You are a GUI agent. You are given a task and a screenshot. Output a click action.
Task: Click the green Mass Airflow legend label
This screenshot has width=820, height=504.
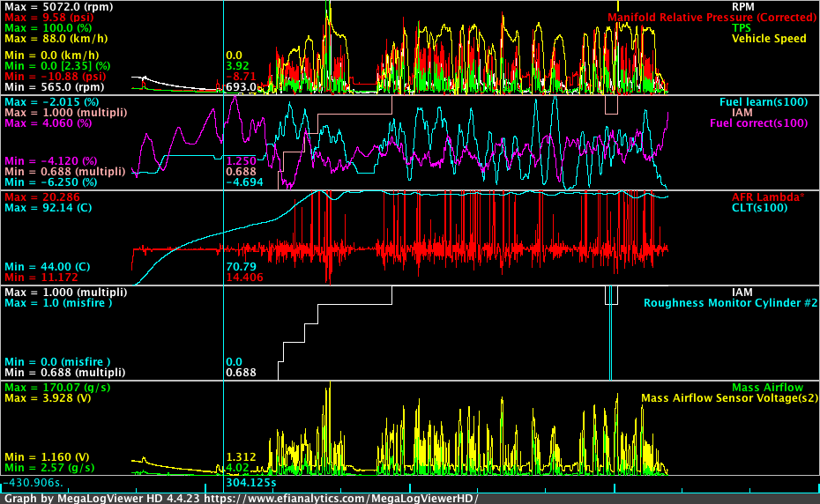pyautogui.click(x=767, y=388)
